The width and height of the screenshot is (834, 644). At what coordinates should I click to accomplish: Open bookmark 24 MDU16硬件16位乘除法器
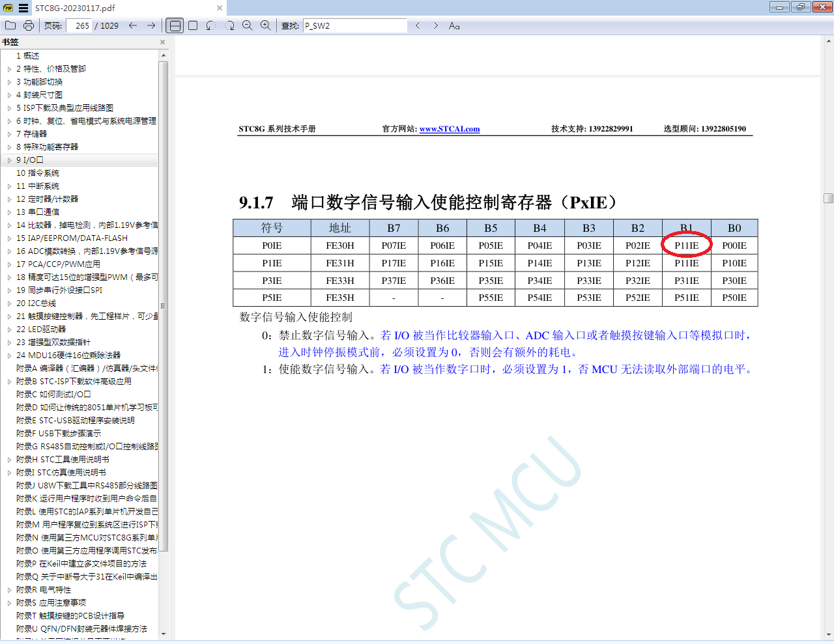[x=68, y=356]
